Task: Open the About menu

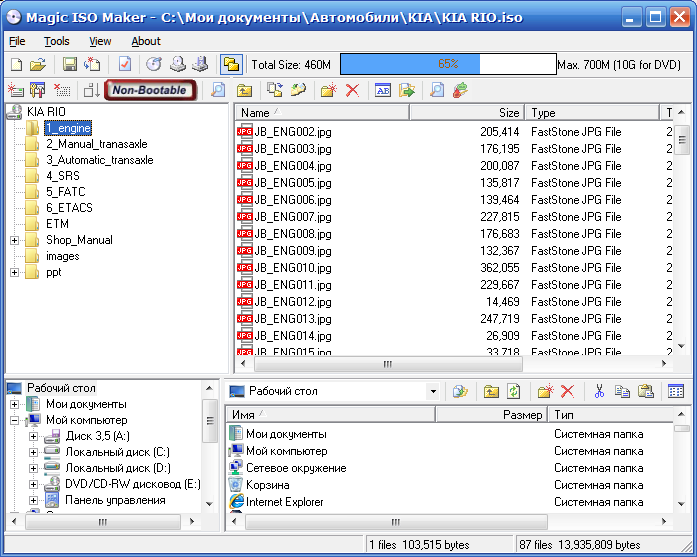Action: pyautogui.click(x=146, y=41)
